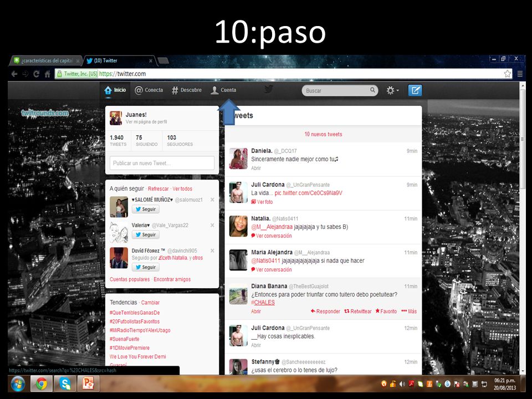
Task: Open Skype from the taskbar
Action: tap(65, 383)
